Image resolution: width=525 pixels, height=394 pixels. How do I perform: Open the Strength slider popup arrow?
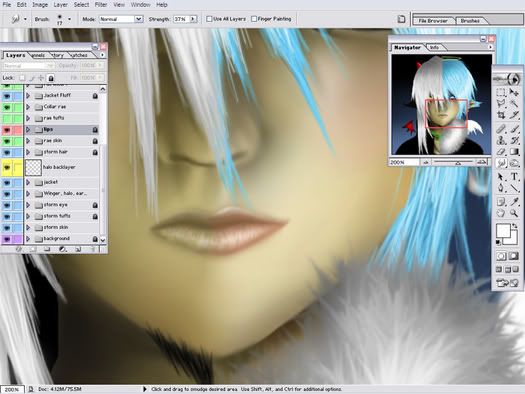(x=193, y=19)
